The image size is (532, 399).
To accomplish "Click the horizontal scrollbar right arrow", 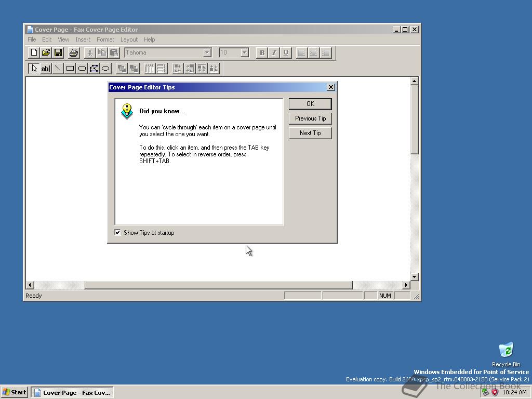I will [406, 285].
